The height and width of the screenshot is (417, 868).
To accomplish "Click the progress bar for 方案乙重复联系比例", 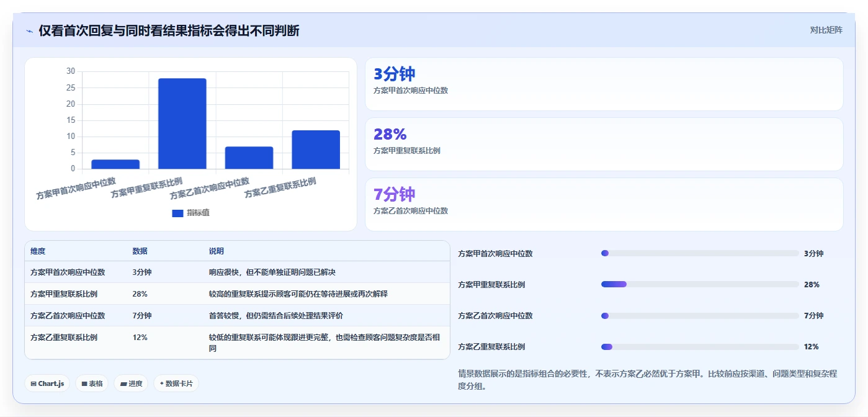I will [700, 346].
